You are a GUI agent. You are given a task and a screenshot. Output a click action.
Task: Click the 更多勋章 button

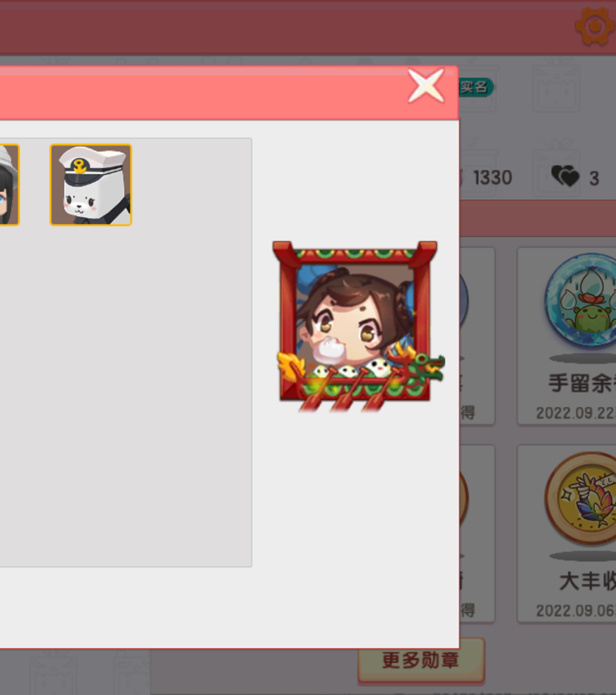(x=421, y=660)
